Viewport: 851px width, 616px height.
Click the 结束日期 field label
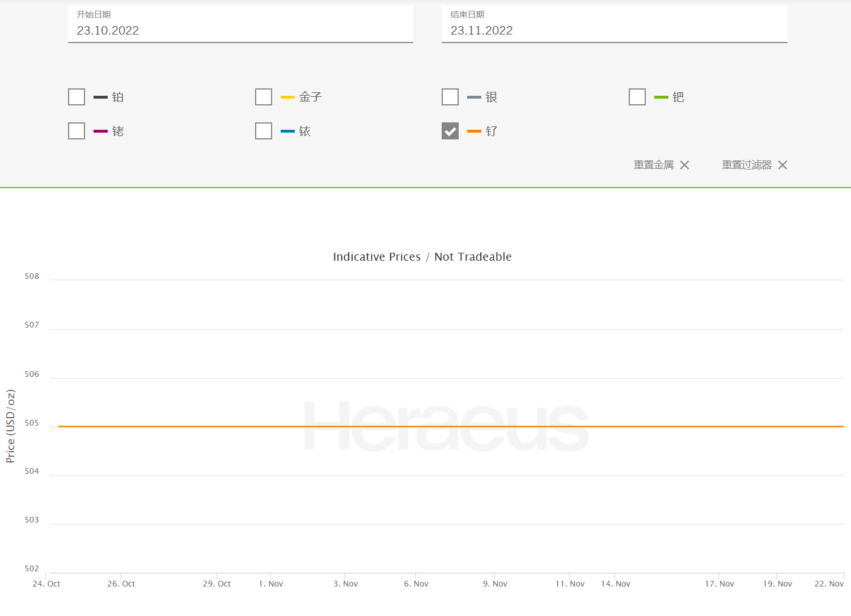(467, 14)
